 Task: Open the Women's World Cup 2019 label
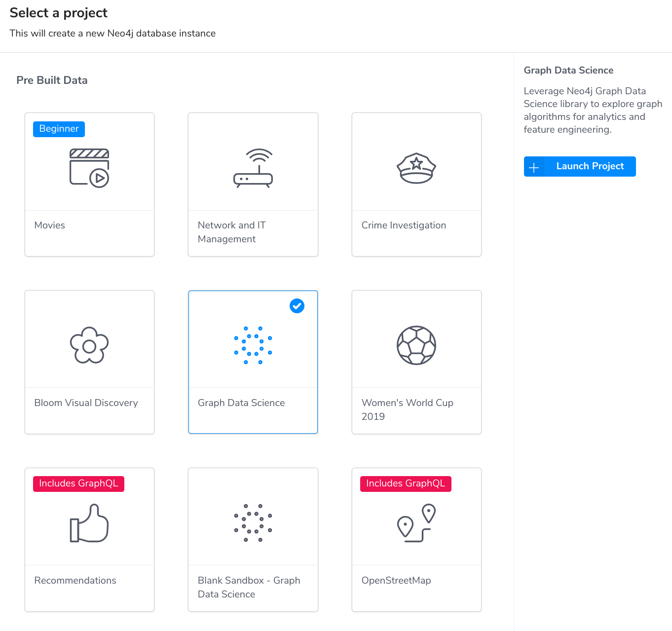(407, 409)
